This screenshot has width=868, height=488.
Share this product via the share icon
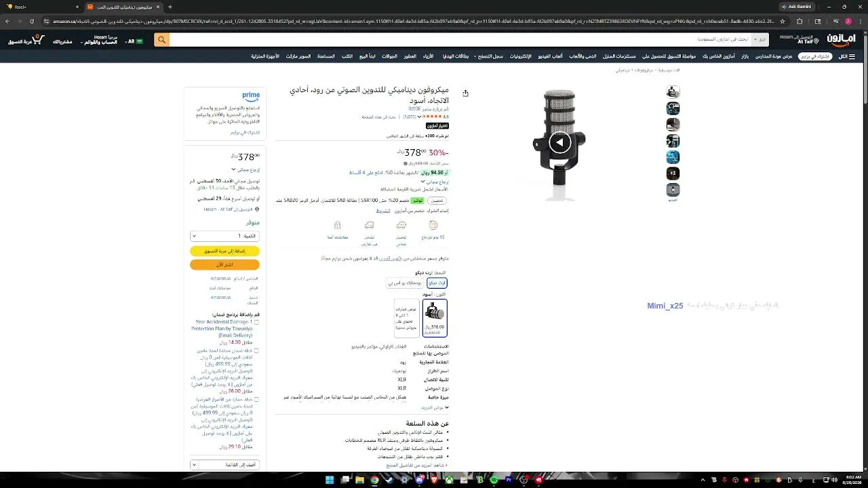point(465,94)
